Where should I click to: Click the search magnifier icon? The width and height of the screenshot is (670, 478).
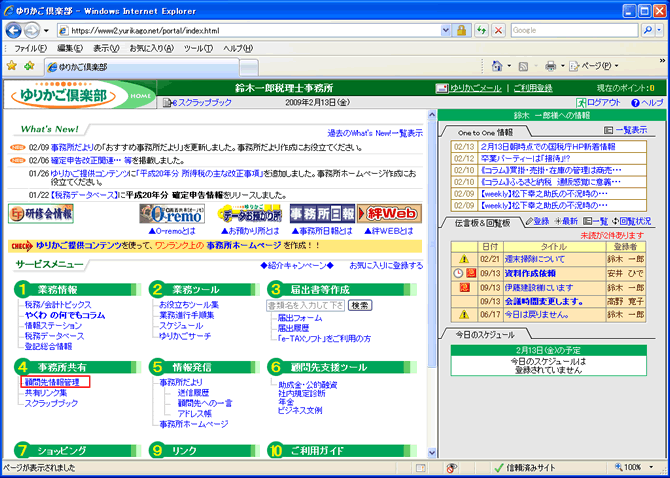click(x=648, y=30)
